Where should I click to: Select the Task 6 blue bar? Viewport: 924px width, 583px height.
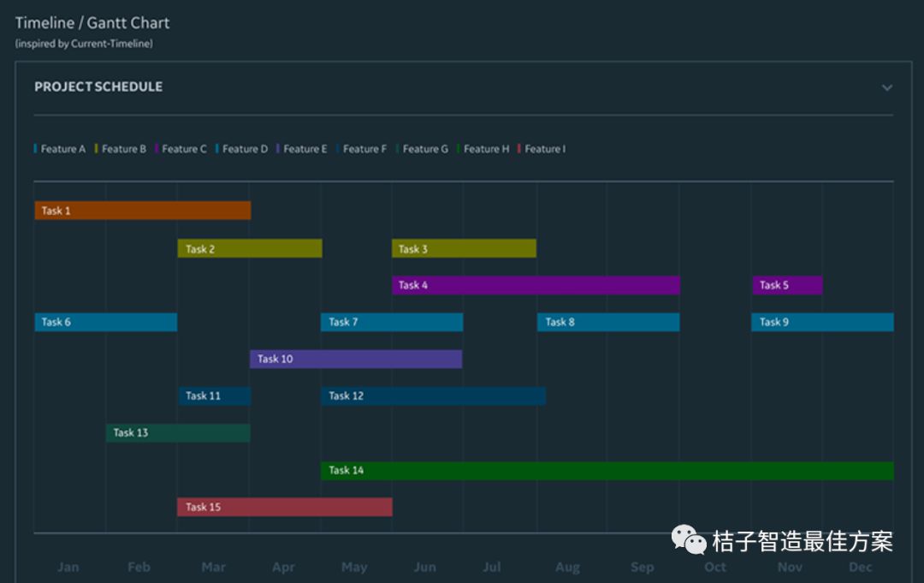(105, 322)
